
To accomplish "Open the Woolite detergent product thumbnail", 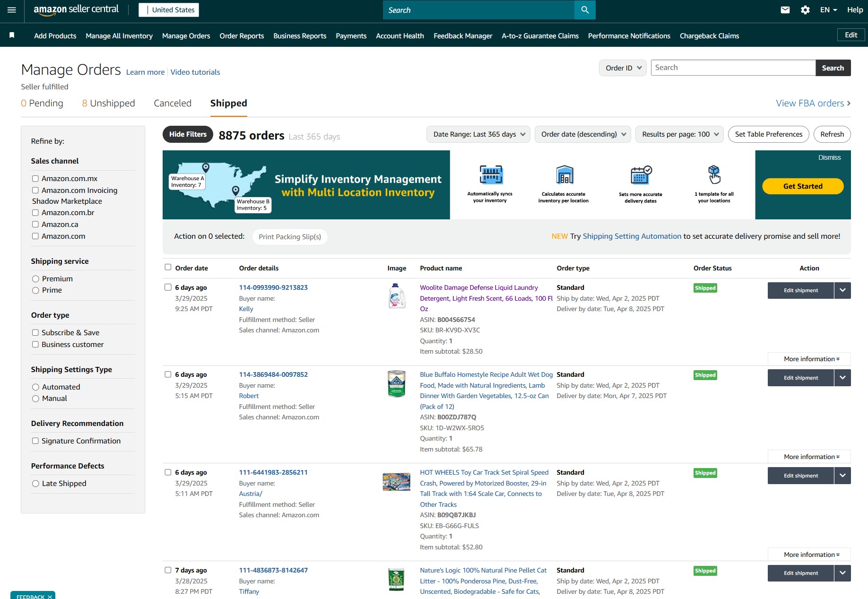I will pos(397,296).
